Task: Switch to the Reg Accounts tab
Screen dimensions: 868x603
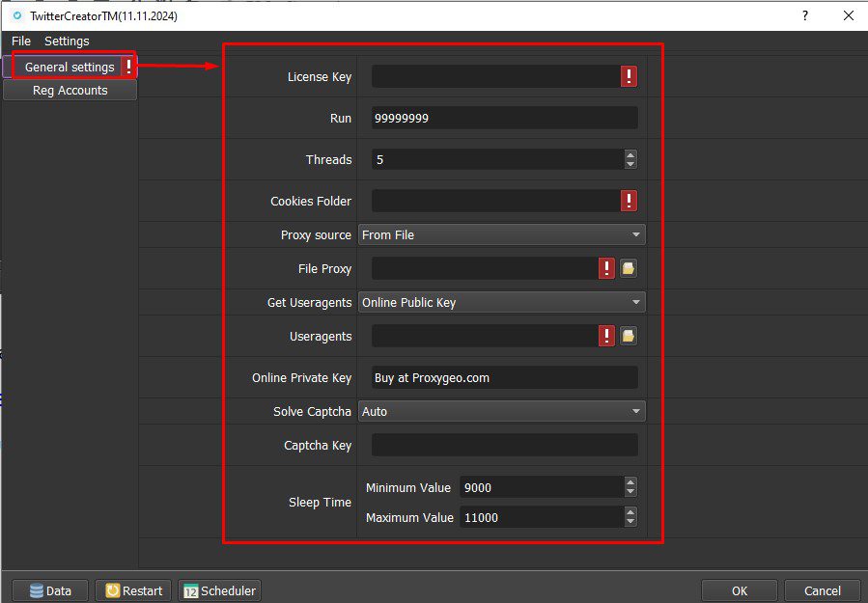Action: (70, 90)
